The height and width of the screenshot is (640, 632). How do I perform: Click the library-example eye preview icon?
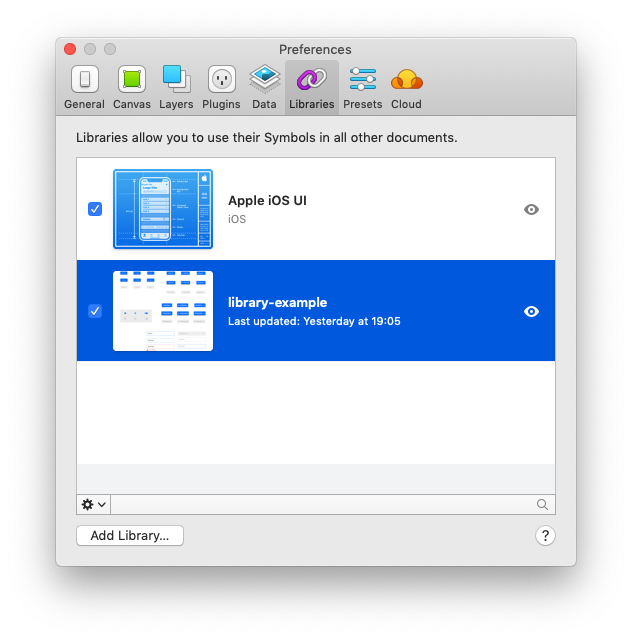(532, 311)
